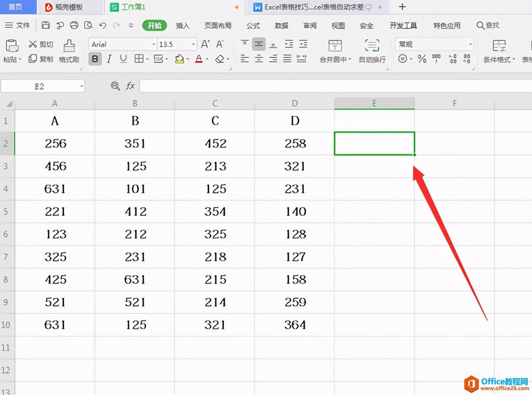
Task: Expand the fill color dropdown arrow
Action: click(188, 59)
